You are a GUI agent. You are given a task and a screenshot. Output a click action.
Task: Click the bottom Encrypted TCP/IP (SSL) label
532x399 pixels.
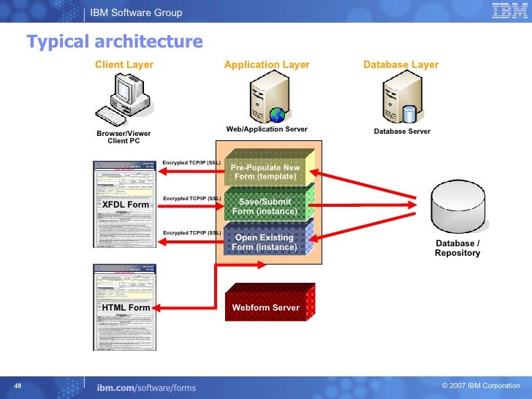[x=192, y=232]
